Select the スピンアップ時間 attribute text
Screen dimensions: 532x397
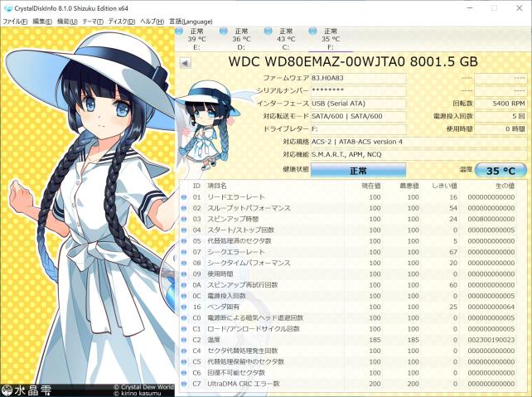[x=233, y=219]
